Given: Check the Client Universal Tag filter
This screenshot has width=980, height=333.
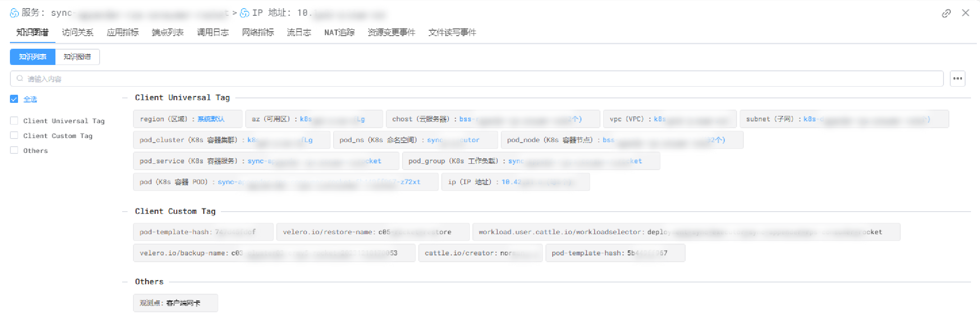Looking at the screenshot, I should (14, 121).
